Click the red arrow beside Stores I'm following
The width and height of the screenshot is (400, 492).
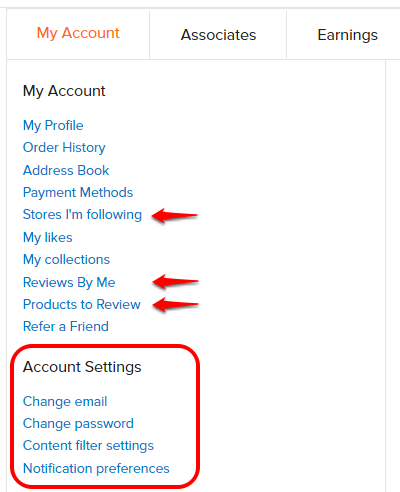tap(175, 215)
